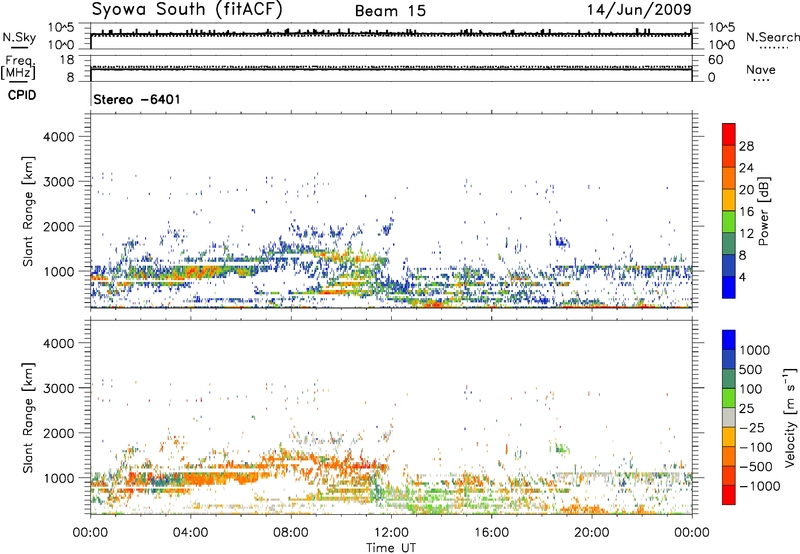Click the 'Syowa South (fitACF)' plot title
This screenshot has height=554, width=800.
(187, 9)
